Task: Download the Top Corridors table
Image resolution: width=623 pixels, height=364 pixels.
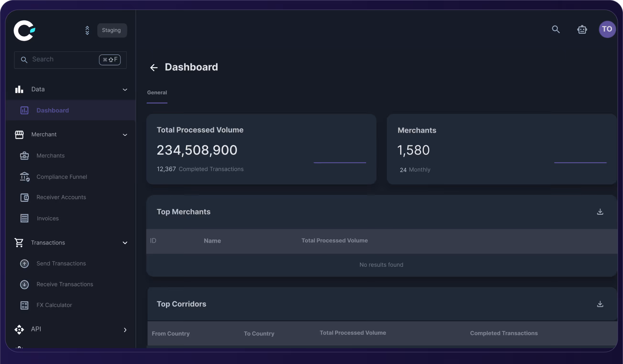Action: pyautogui.click(x=600, y=304)
